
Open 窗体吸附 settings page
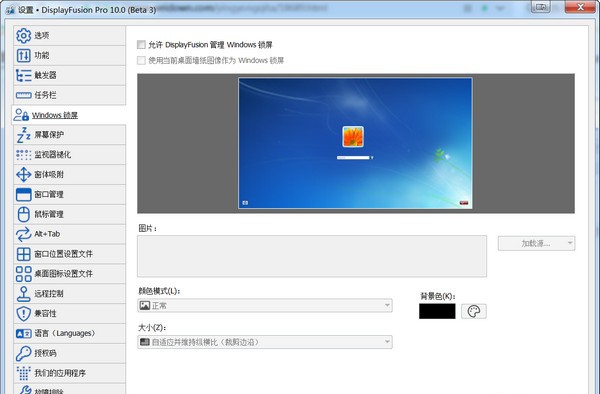click(70, 174)
